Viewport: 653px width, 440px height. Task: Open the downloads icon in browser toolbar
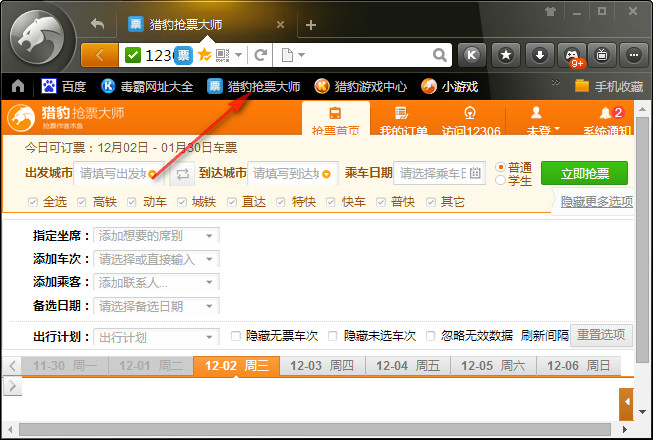tap(539, 54)
